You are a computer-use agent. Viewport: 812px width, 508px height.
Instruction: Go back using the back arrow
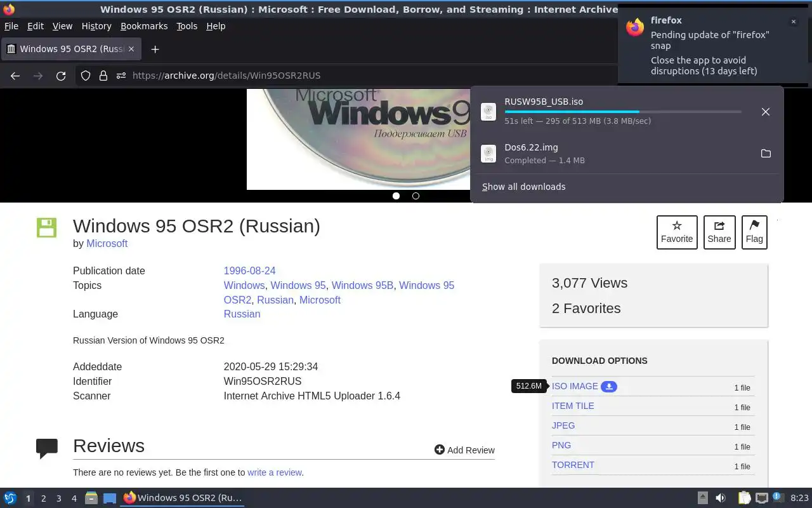pos(15,76)
